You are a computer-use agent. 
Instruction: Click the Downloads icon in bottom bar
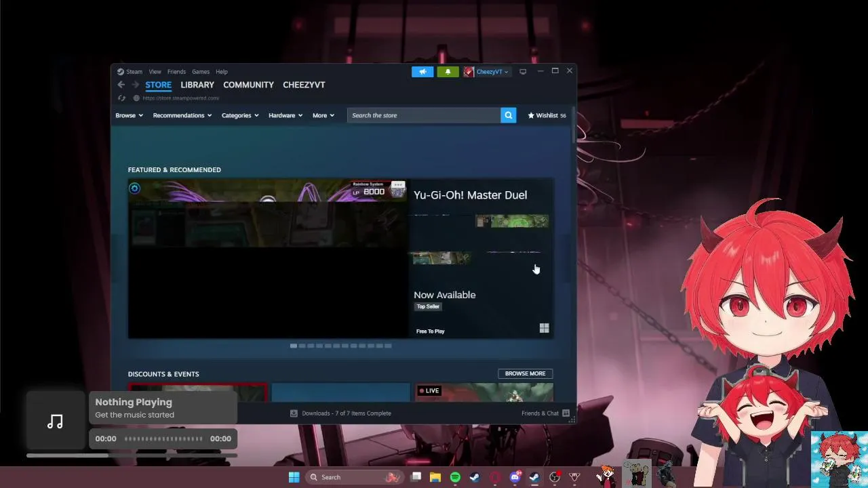click(x=294, y=413)
